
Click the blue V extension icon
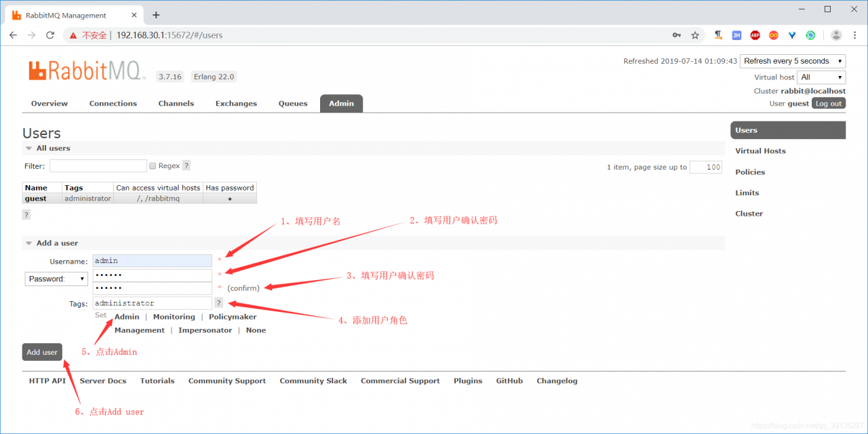pos(791,35)
